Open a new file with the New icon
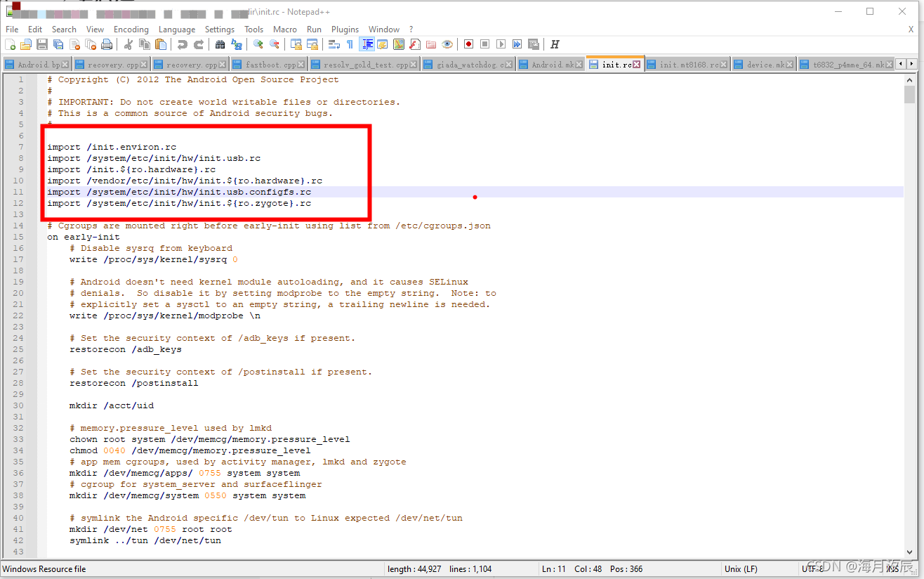The width and height of the screenshot is (924, 579). pyautogui.click(x=11, y=44)
